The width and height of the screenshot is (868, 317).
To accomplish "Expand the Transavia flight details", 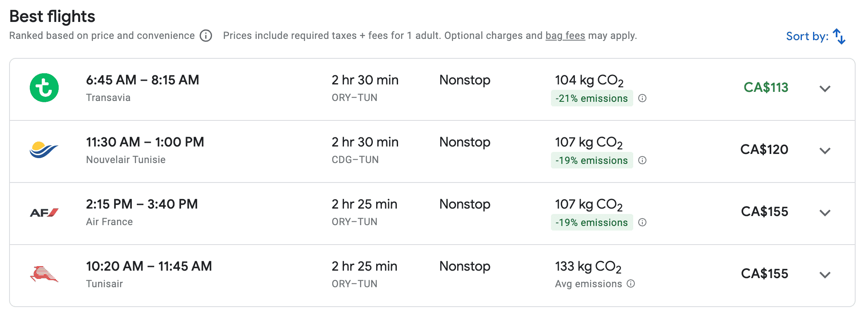I will [x=825, y=89].
